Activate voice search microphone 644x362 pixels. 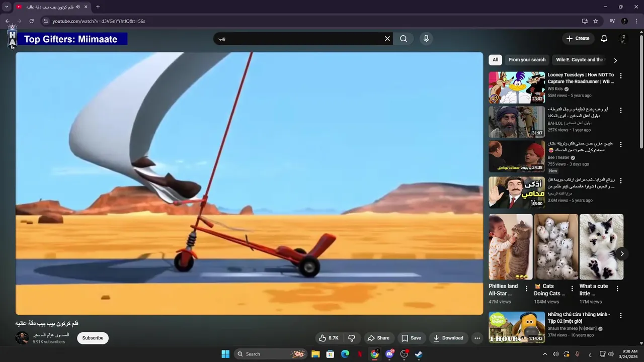click(426, 39)
